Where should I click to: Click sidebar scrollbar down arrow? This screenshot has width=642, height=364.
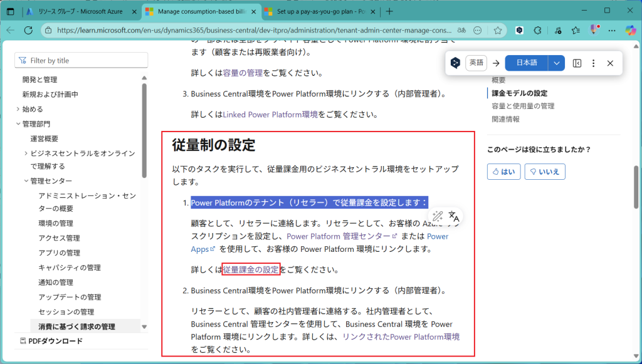pyautogui.click(x=144, y=327)
